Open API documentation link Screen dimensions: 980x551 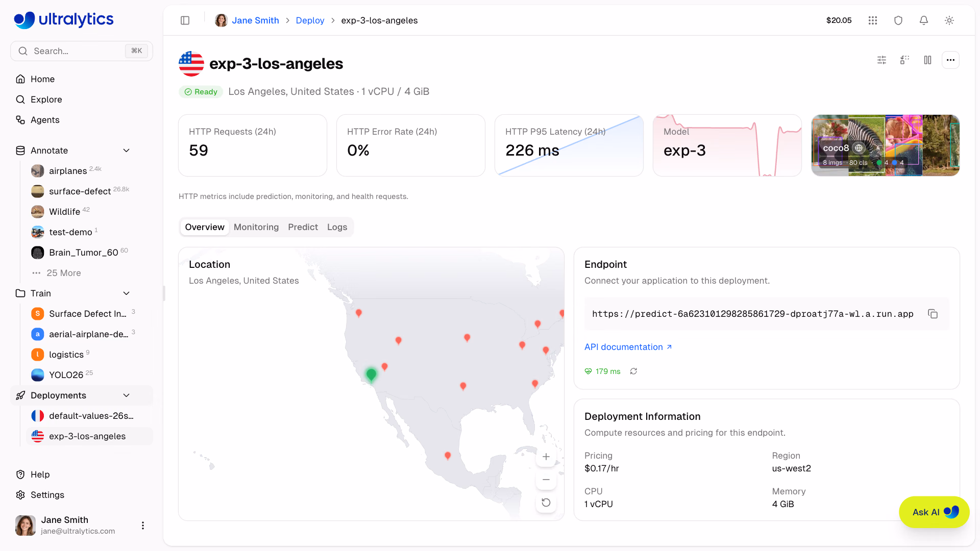[628, 347]
